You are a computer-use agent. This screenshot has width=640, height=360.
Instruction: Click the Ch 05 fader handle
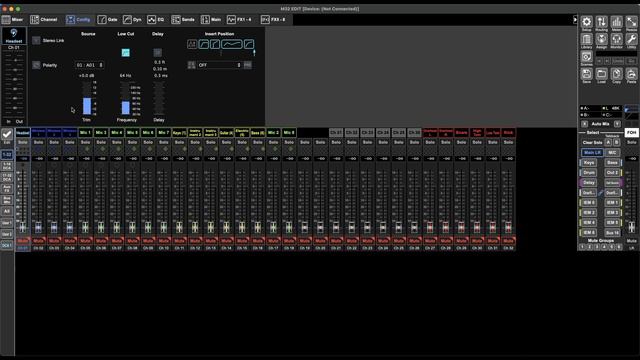85,227
